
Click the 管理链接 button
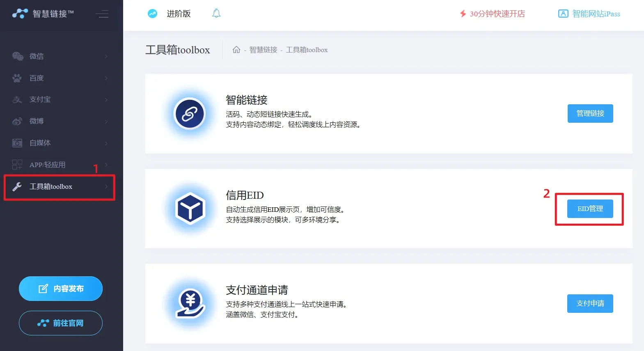pos(590,113)
